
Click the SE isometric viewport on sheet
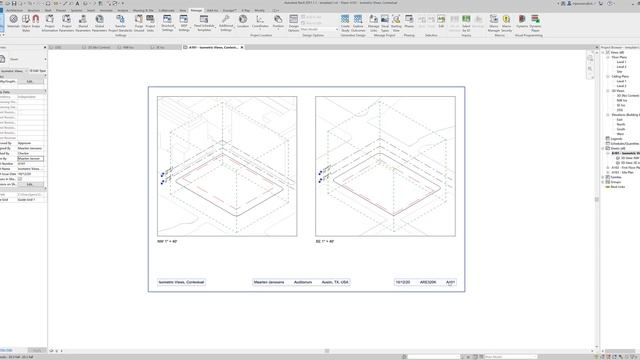tap(385, 166)
